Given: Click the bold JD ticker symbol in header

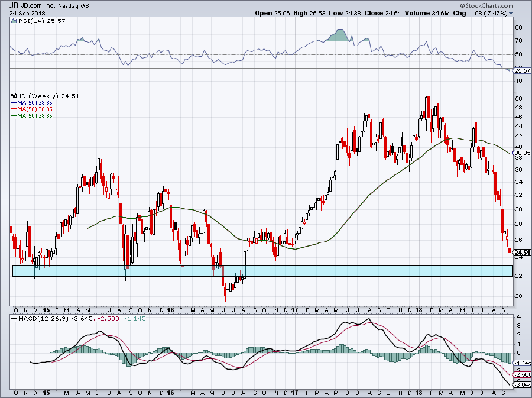Looking at the screenshot, I should point(14,5).
